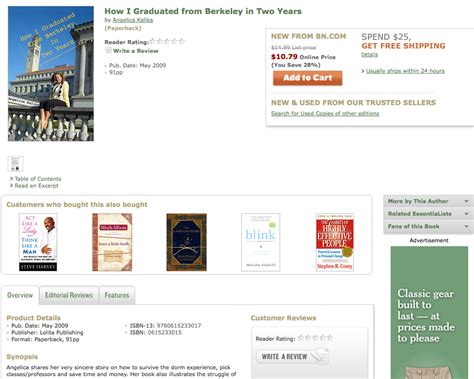Switch to the Editorial Reviews tab
474x379 pixels.
click(69, 295)
